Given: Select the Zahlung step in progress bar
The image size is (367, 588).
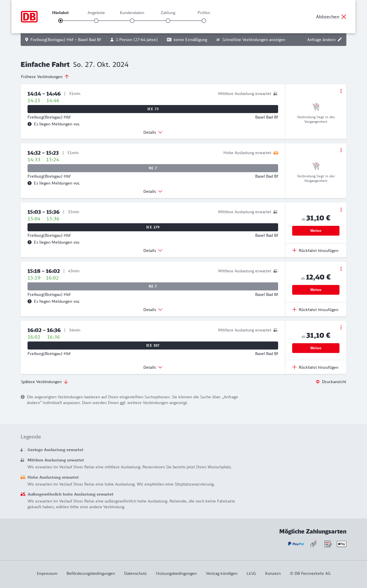Looking at the screenshot, I should [x=168, y=20].
